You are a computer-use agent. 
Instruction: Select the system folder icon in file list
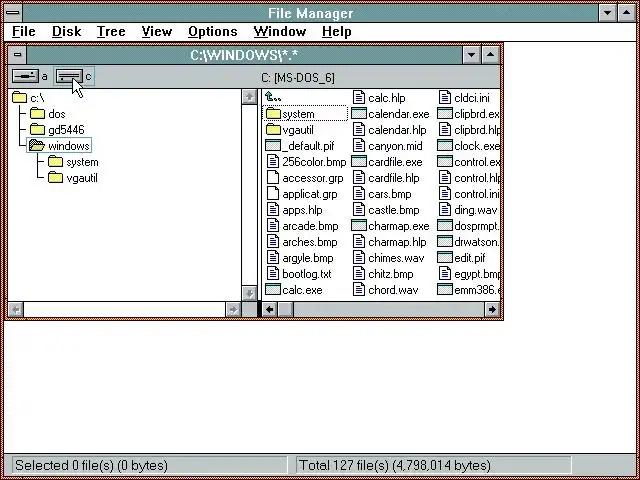[x=273, y=114]
